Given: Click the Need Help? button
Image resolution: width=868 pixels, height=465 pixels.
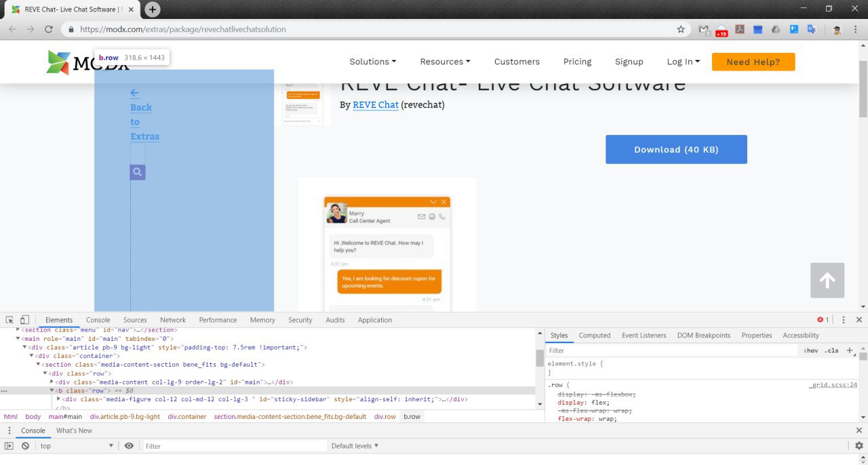Looking at the screenshot, I should [x=753, y=62].
